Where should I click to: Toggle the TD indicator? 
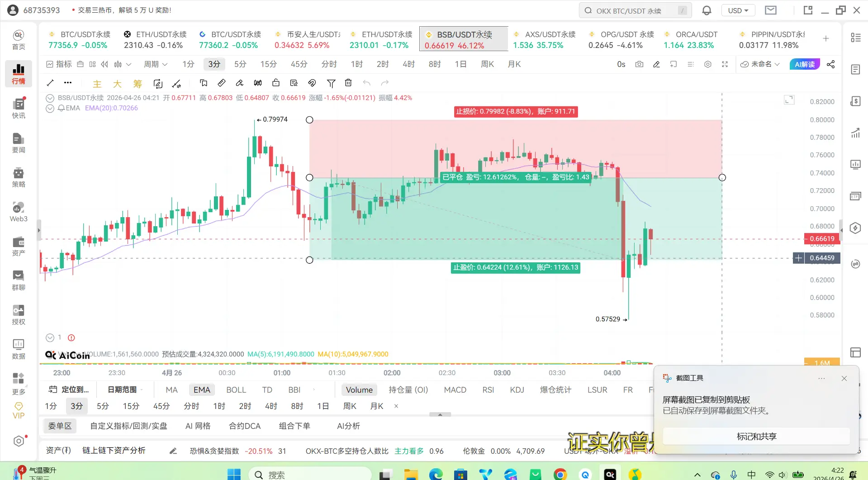(x=267, y=390)
